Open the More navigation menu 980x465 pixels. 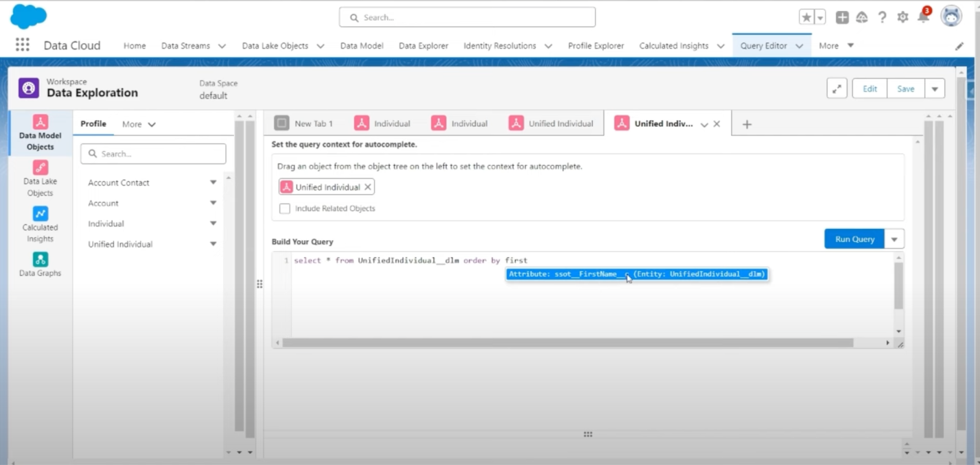click(x=836, y=45)
